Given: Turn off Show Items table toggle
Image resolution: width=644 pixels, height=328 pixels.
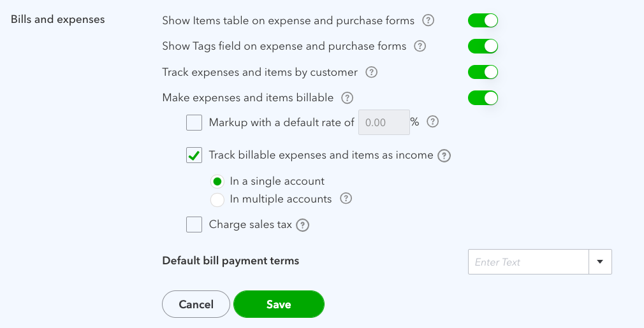Looking at the screenshot, I should point(483,20).
